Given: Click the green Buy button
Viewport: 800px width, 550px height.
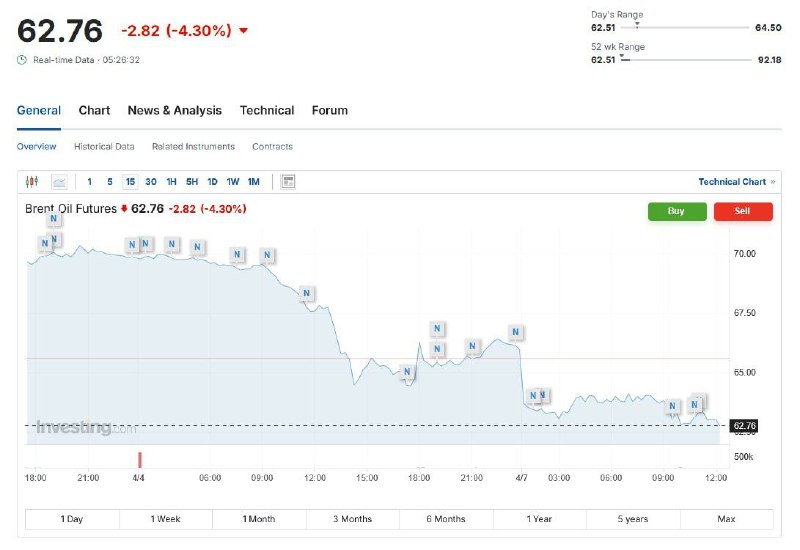Looking at the screenshot, I should [677, 211].
